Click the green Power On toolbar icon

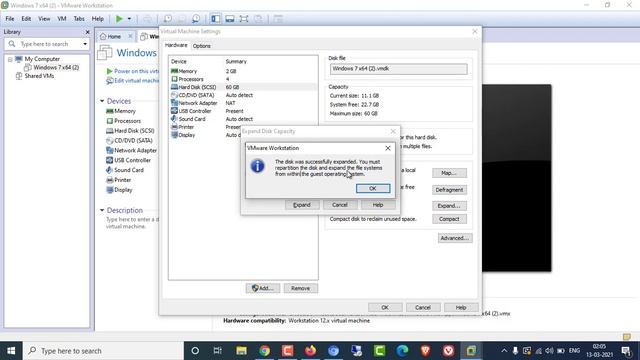(119, 19)
